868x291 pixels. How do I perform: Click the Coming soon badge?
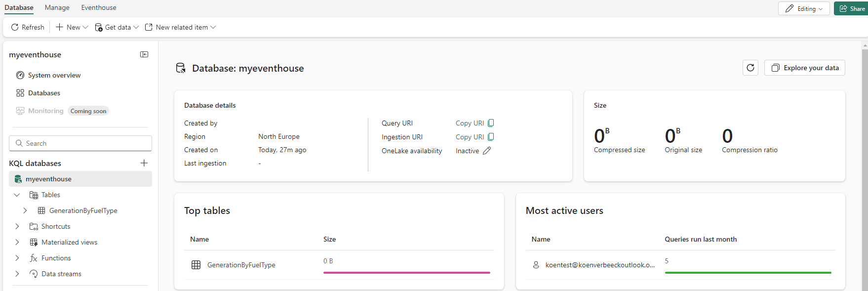point(88,111)
